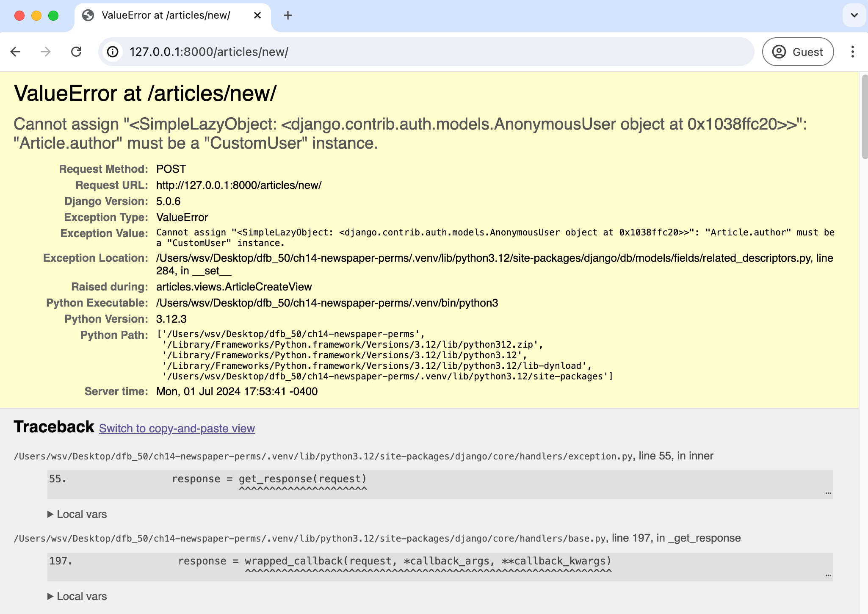Click the Python Executable path
868x614 pixels.
tap(327, 303)
